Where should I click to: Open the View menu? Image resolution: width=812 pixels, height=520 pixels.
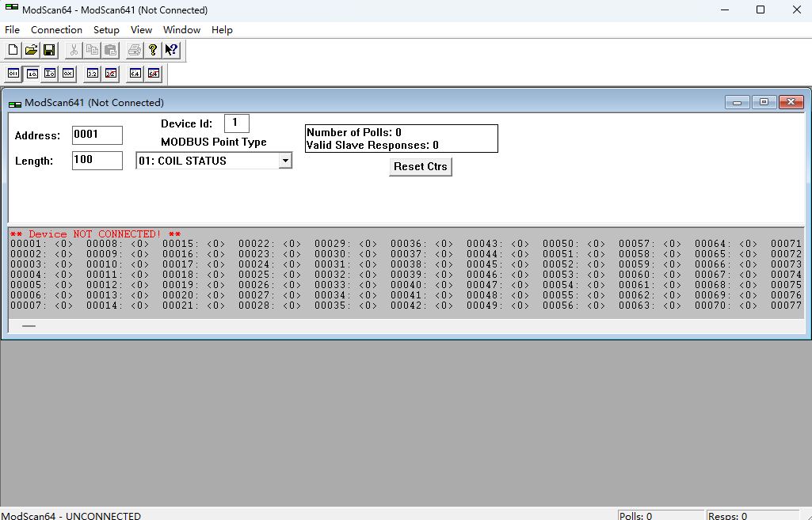(141, 30)
